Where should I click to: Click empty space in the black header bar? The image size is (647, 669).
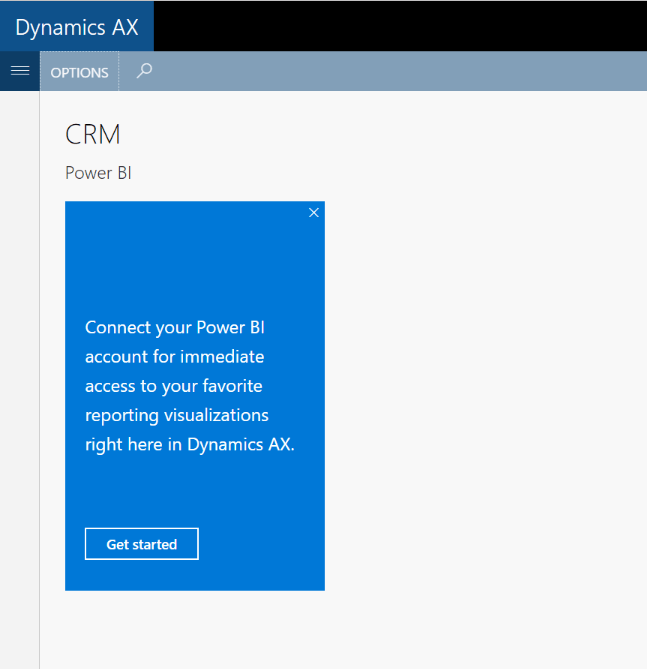pyautogui.click(x=400, y=26)
